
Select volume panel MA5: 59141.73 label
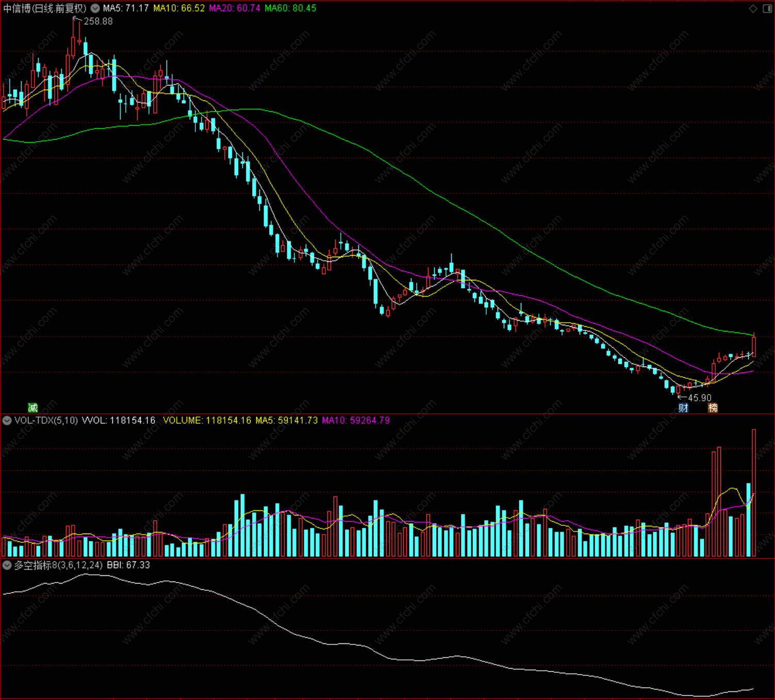pyautogui.click(x=287, y=421)
